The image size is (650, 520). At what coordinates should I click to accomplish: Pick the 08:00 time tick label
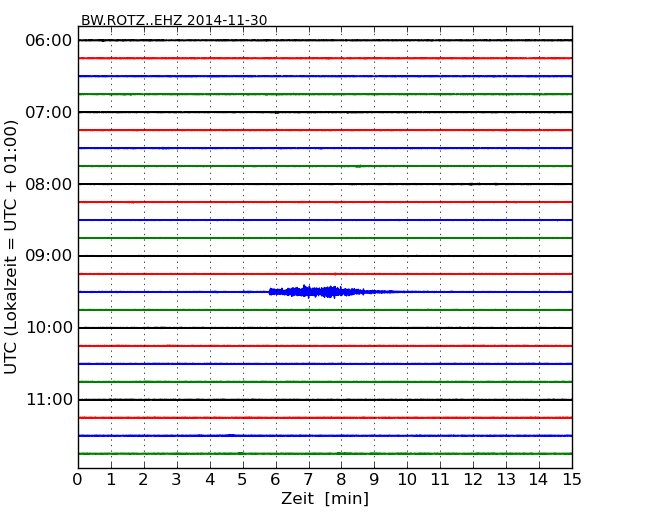(x=49, y=184)
